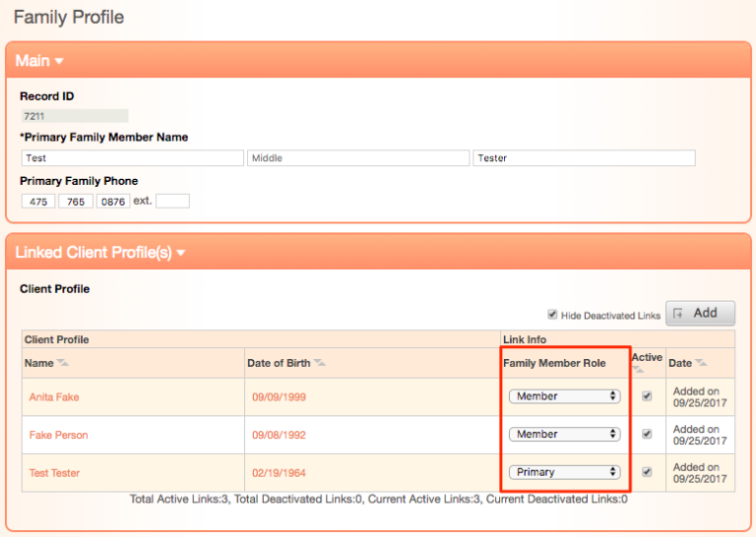Click birth date 09/09/1999 link
Image resolution: width=756 pixels, height=537 pixels.
click(280, 397)
